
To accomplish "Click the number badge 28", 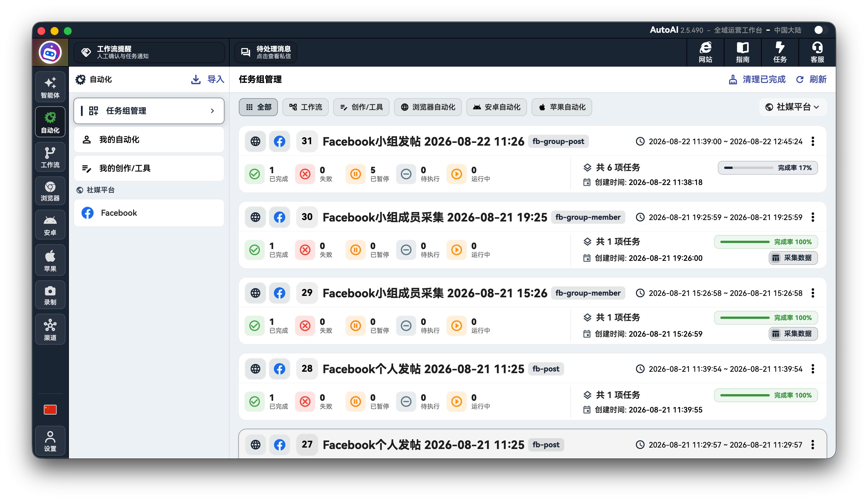I will pyautogui.click(x=307, y=369).
